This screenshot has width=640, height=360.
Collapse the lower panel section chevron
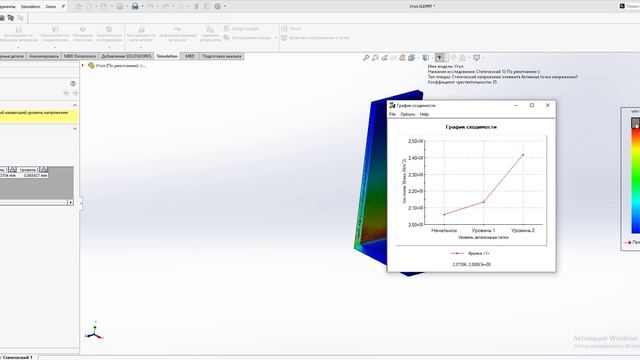click(x=75, y=129)
